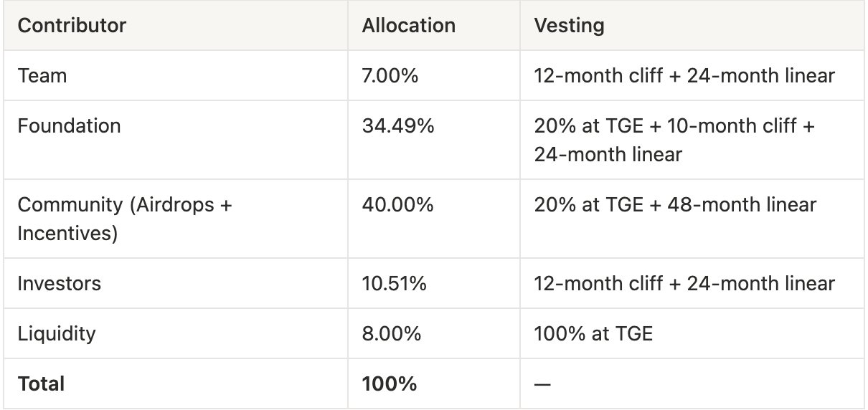The width and height of the screenshot is (868, 410).
Task: Click the 8.00% allocation cell
Action: click(391, 334)
